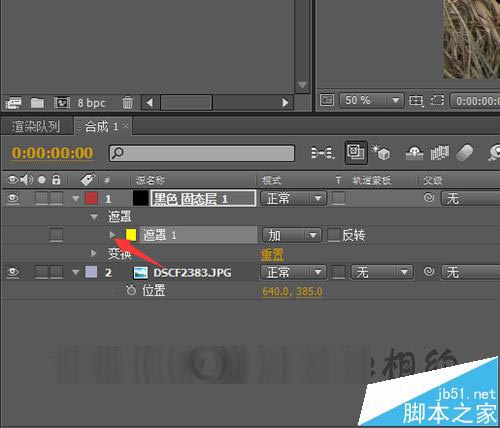Hide layer 2 DSCF2383.JPG with the eye
Image resolution: width=500 pixels, height=428 pixels.
(13, 272)
